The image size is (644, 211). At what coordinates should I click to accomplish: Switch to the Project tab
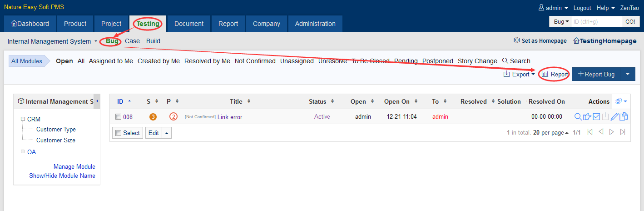(x=111, y=24)
